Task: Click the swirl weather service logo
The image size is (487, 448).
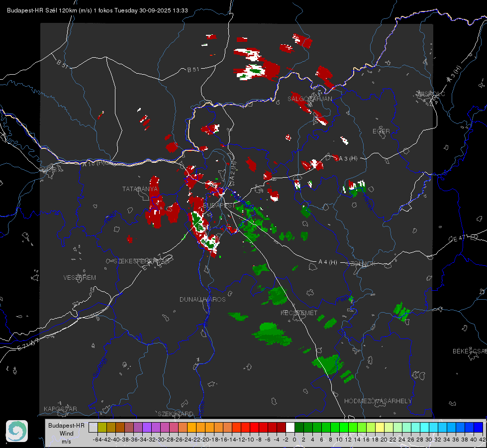Action: pyautogui.click(x=17, y=431)
